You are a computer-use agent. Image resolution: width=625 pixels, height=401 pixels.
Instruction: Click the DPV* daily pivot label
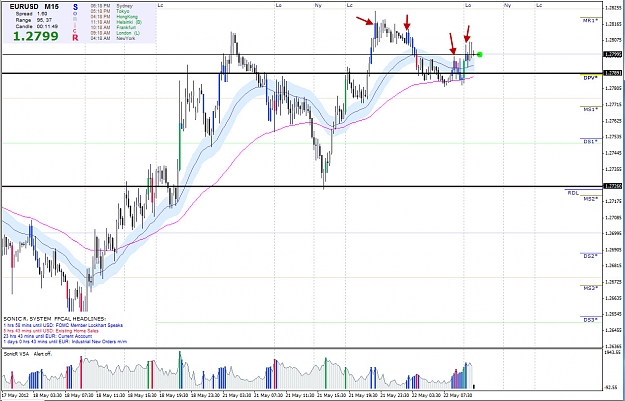click(590, 78)
